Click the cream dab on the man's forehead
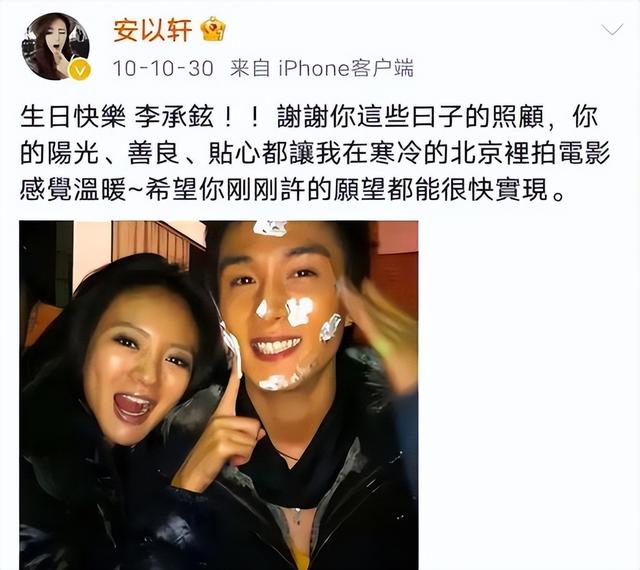Viewport: 640px width, 570px height. coord(269,227)
